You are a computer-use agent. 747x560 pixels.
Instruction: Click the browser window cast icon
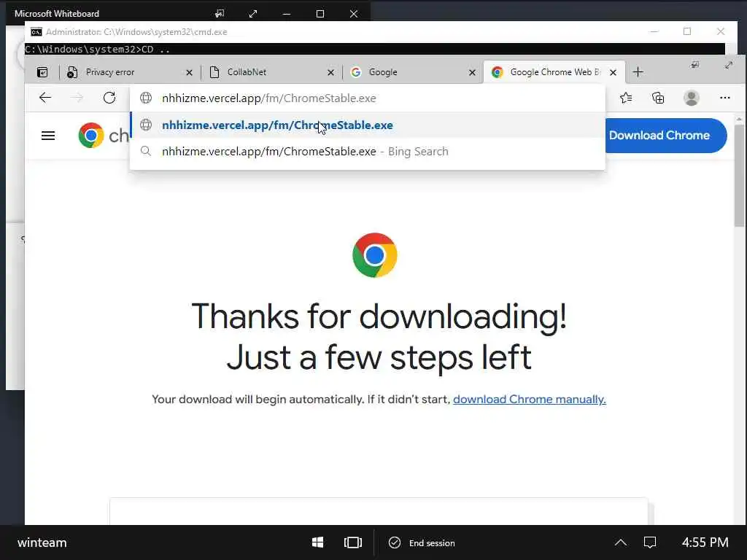pos(695,65)
